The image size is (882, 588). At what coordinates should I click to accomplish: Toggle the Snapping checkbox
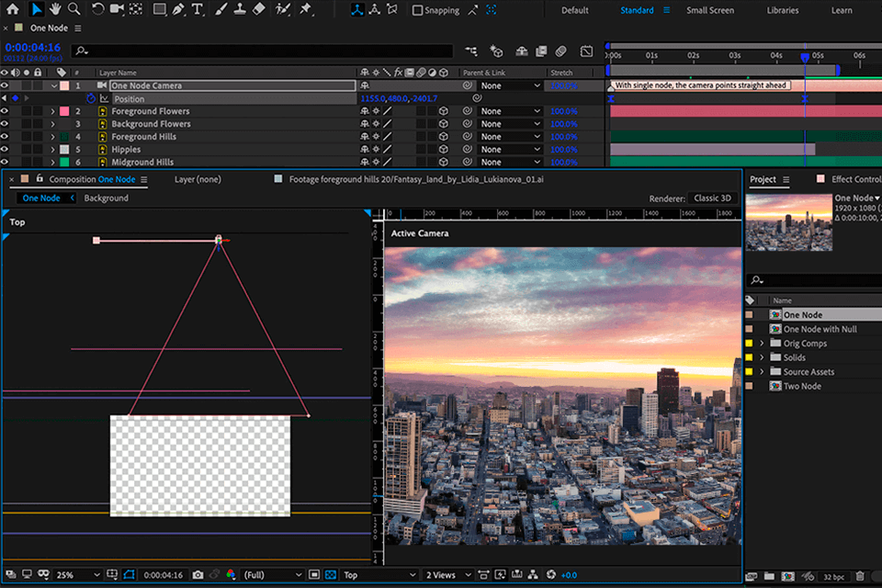(417, 10)
